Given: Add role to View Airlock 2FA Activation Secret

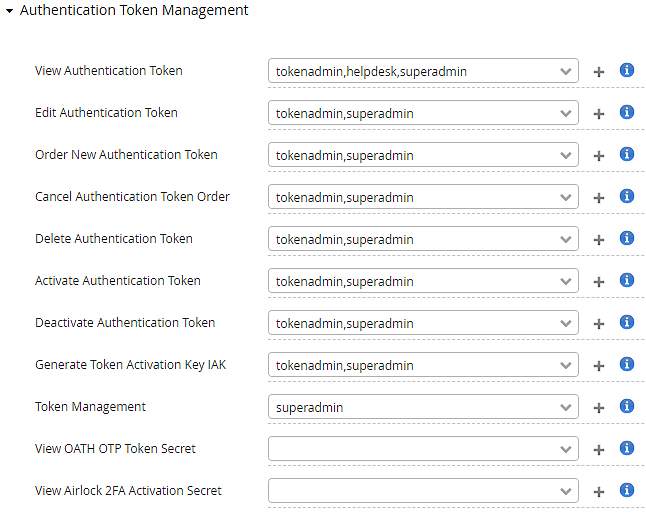Looking at the screenshot, I should click(x=599, y=492).
